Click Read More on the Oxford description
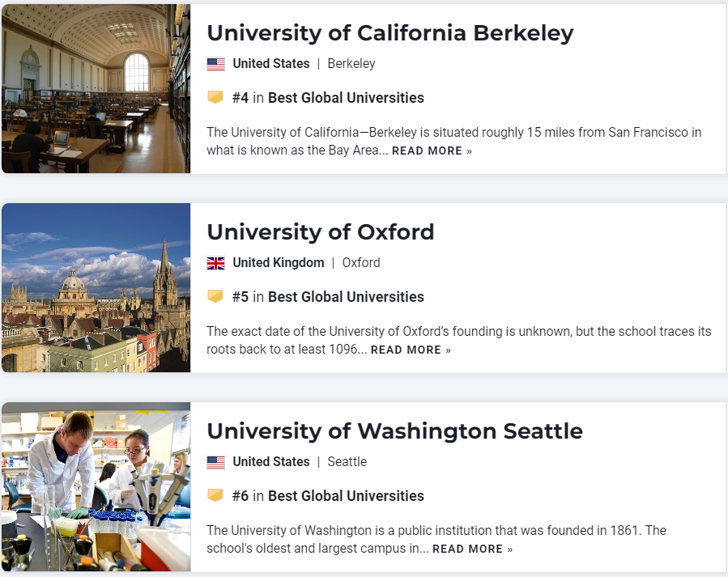 [411, 350]
